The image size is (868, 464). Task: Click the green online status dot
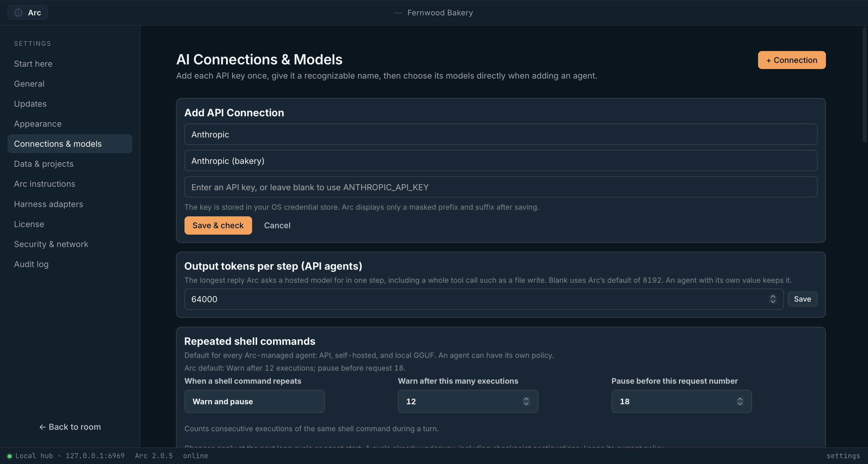click(10, 456)
